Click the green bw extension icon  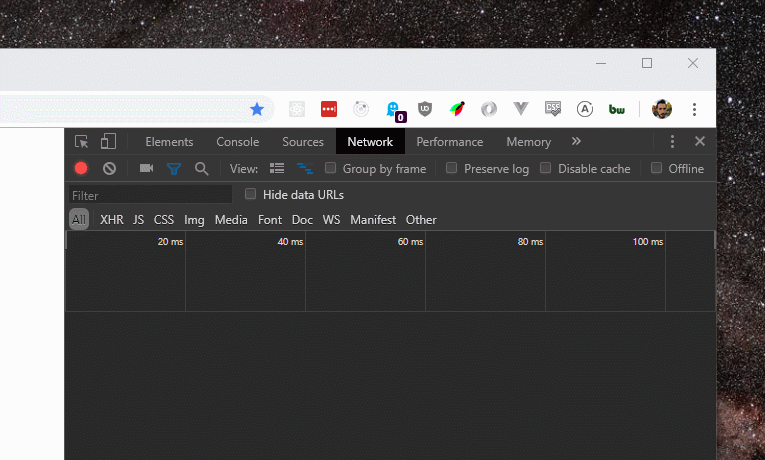(617, 109)
